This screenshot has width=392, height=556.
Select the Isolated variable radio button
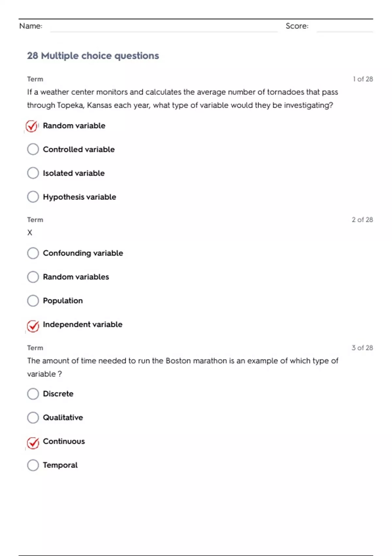click(x=33, y=173)
